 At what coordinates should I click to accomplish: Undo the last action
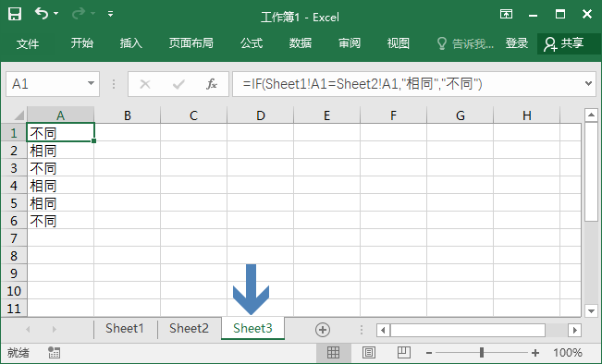click(42, 14)
